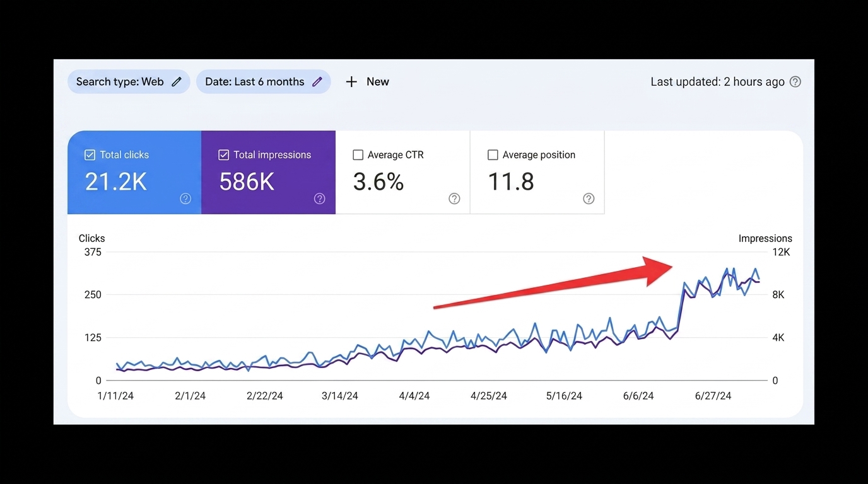Open help icon next to Last updated
This screenshot has height=484, width=868.
click(795, 82)
